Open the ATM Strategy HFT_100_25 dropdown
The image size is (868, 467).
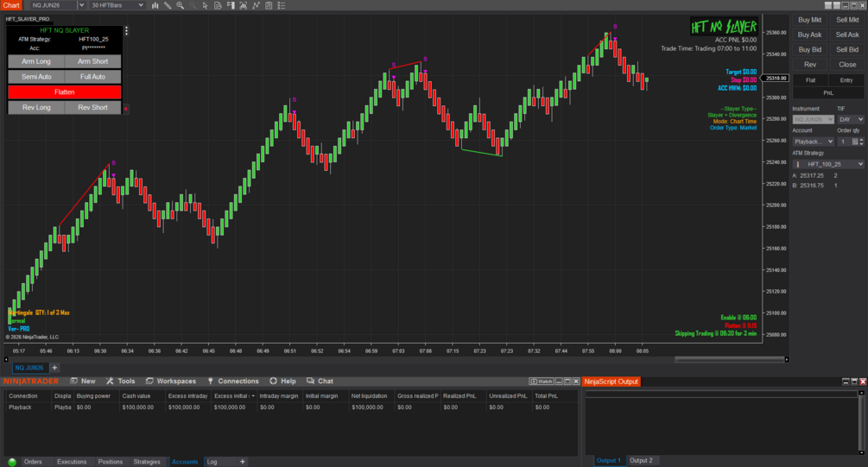828,164
